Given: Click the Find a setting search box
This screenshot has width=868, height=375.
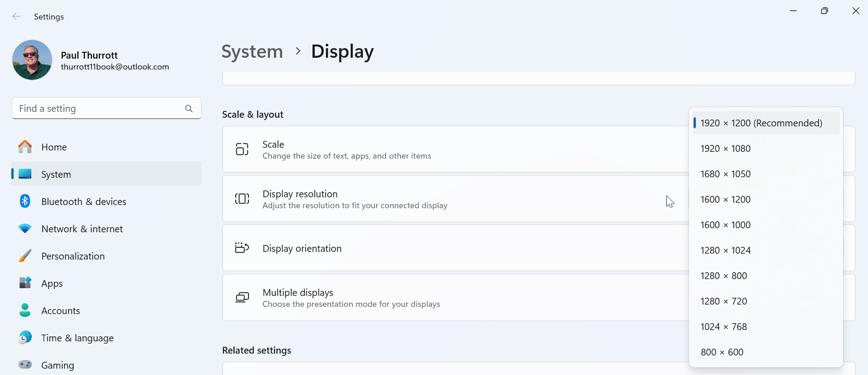Looking at the screenshot, I should click(x=98, y=109).
